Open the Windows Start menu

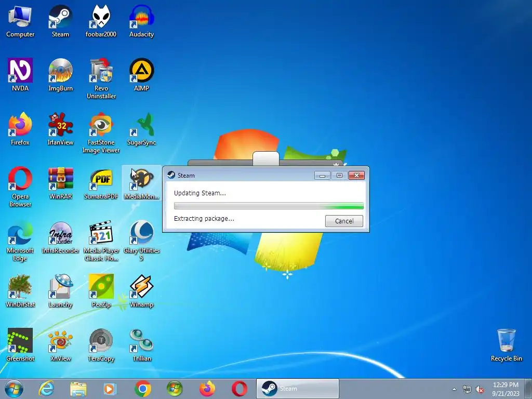pyautogui.click(x=14, y=389)
